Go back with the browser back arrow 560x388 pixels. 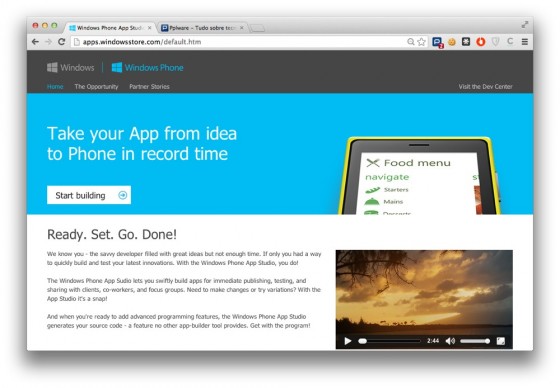click(x=35, y=42)
